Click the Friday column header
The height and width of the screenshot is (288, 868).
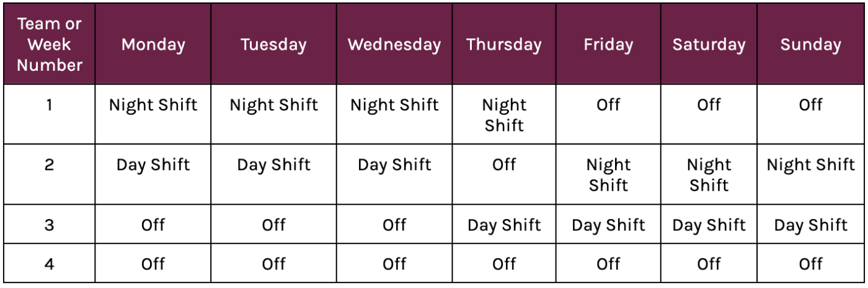click(608, 45)
